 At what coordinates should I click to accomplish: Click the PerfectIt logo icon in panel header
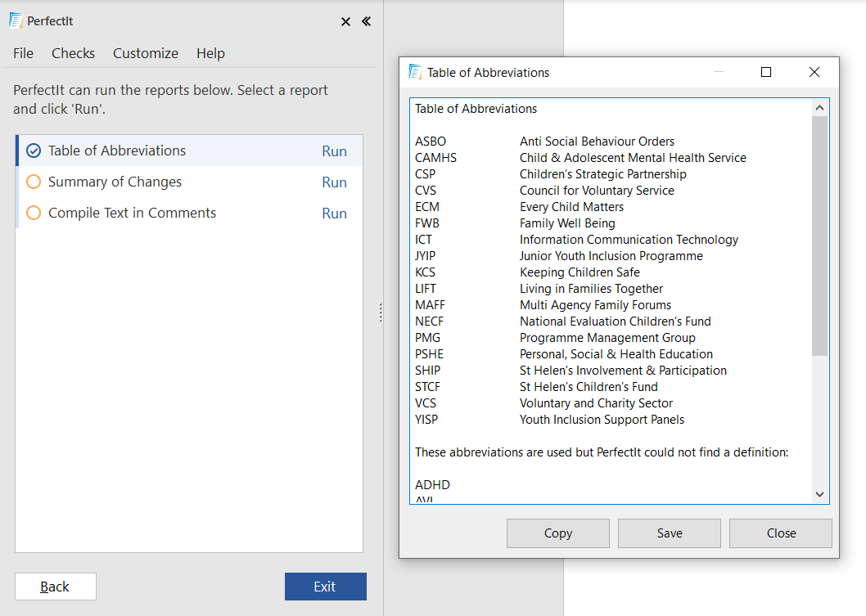[16, 21]
